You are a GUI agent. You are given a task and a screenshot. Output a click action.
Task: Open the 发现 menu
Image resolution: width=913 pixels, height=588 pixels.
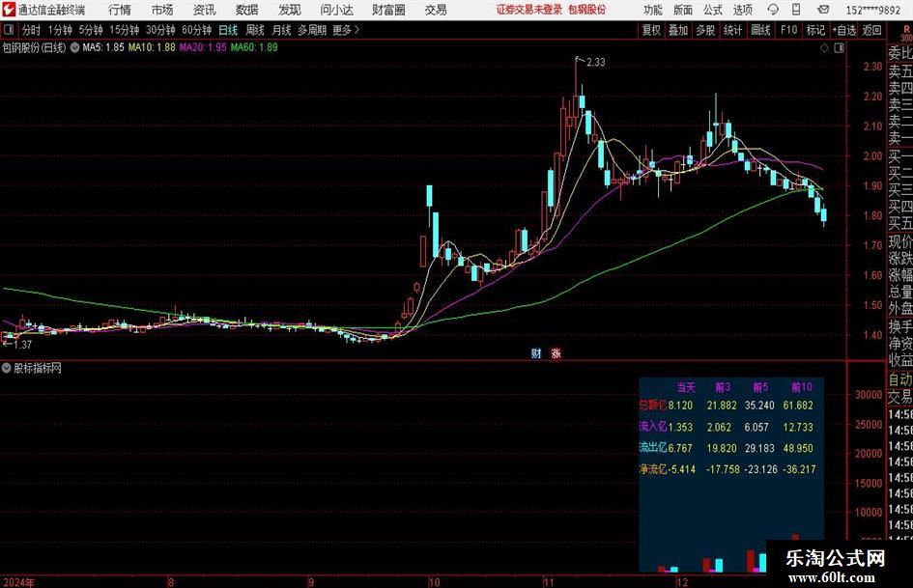[x=290, y=10]
